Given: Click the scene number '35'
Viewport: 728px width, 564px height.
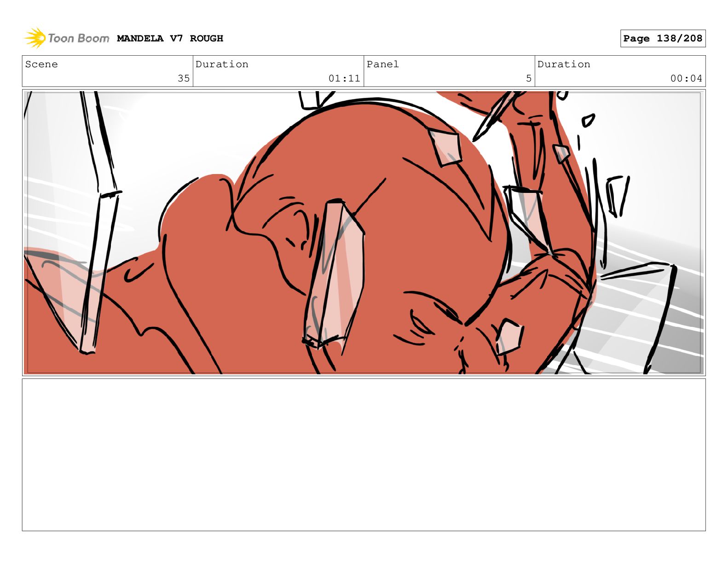Looking at the screenshot, I should 184,78.
